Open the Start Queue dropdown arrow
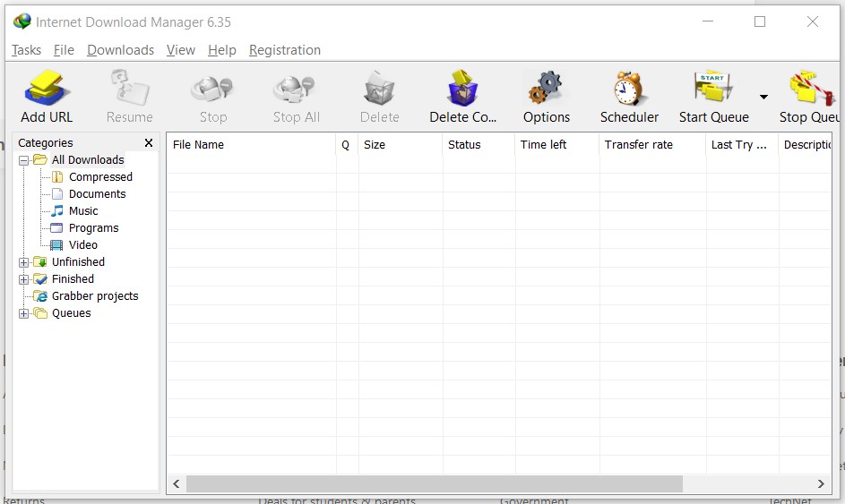 [763, 97]
